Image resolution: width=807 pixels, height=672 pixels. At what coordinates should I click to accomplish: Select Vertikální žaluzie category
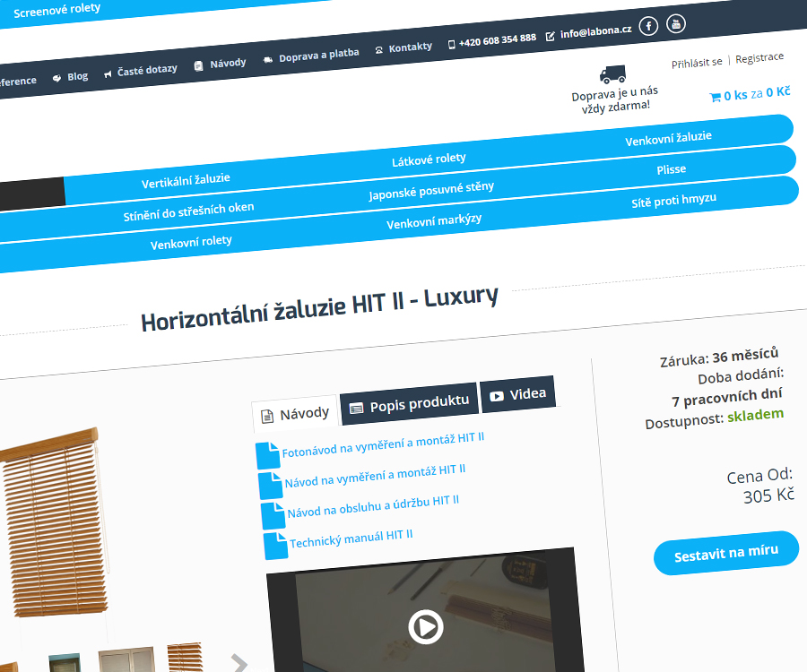(x=186, y=181)
